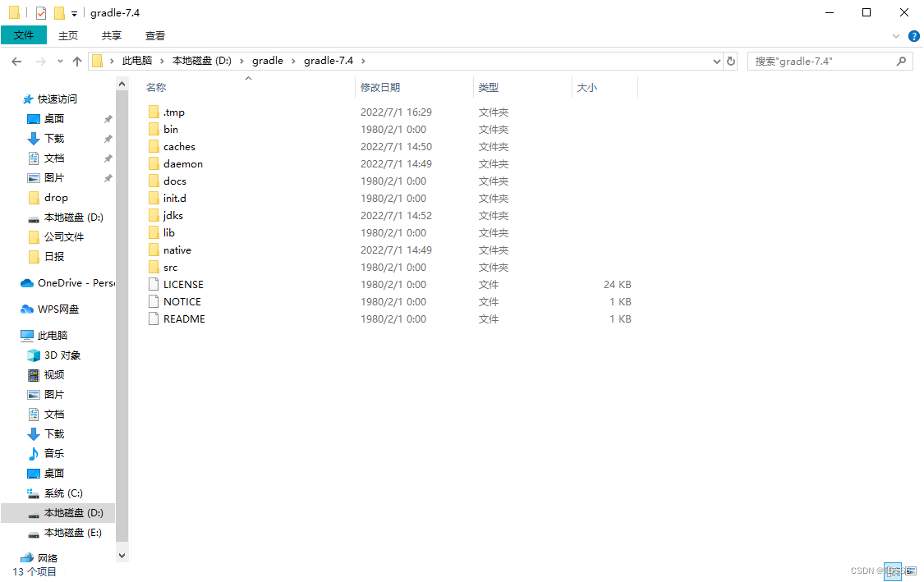Open the recent locations dropdown arrow
This screenshot has height=582, width=924.
[59, 61]
